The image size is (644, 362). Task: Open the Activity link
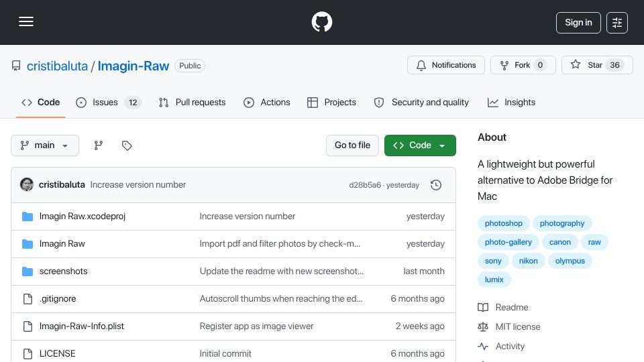[501, 347]
